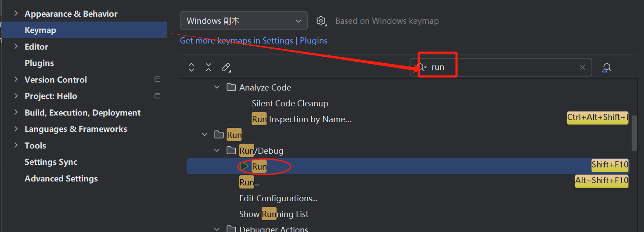Collapse the Debugger Actions group

tap(217, 229)
